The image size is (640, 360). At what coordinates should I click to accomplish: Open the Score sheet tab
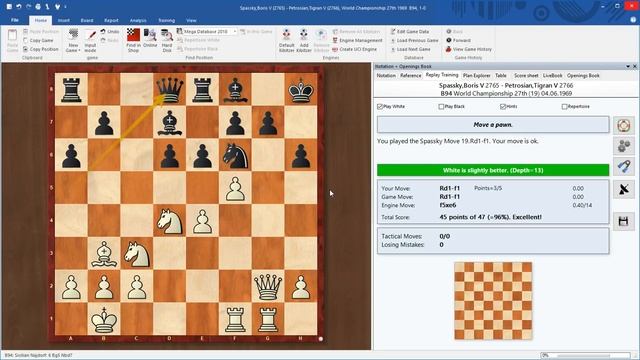point(526,76)
